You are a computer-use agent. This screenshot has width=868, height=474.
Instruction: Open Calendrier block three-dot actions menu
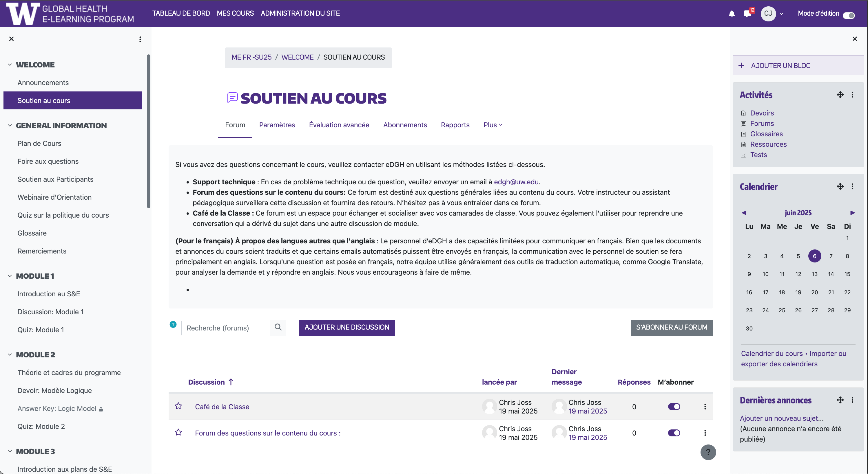[x=852, y=186]
